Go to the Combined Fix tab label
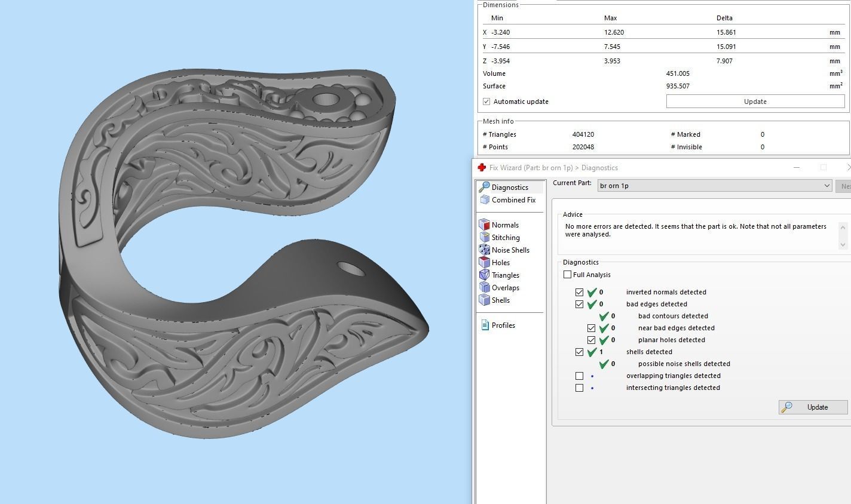 [513, 200]
